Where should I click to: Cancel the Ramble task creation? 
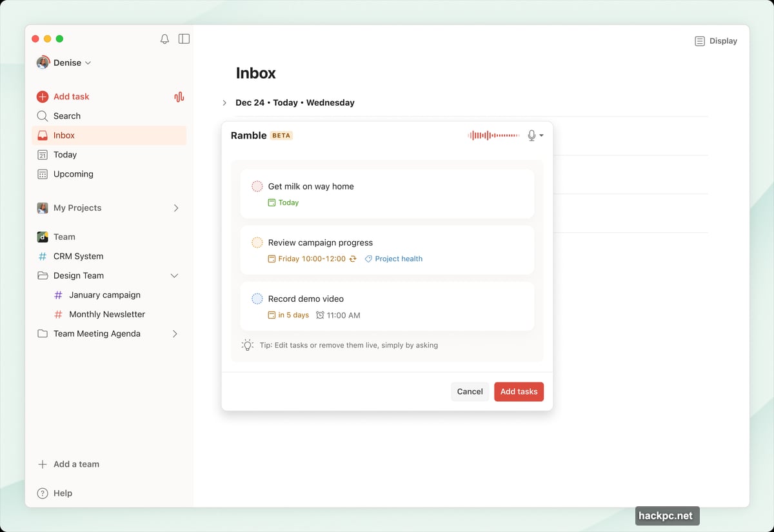click(470, 391)
